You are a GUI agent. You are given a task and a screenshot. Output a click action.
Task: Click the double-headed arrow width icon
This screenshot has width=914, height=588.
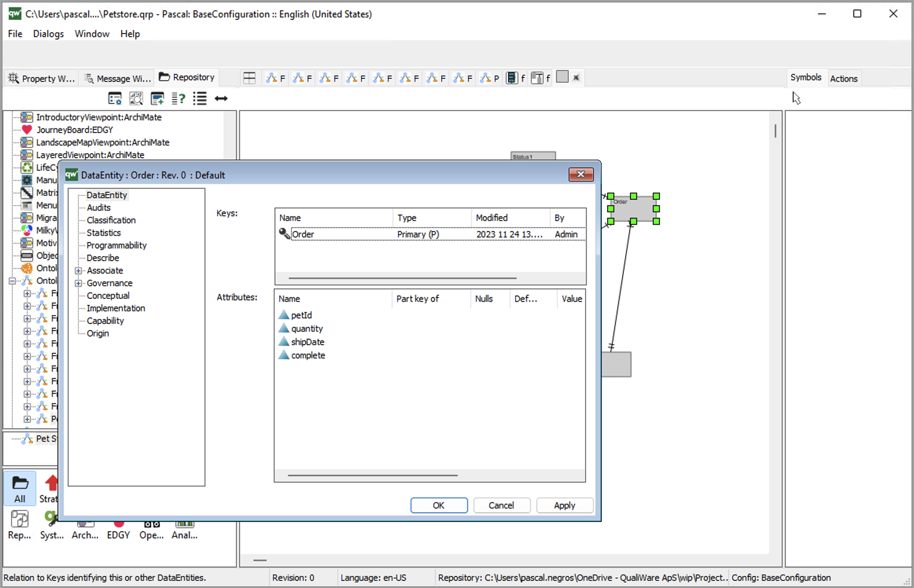click(221, 99)
